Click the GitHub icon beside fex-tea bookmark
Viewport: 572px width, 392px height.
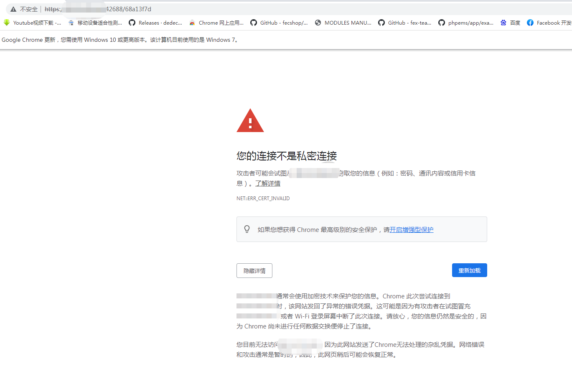(381, 23)
